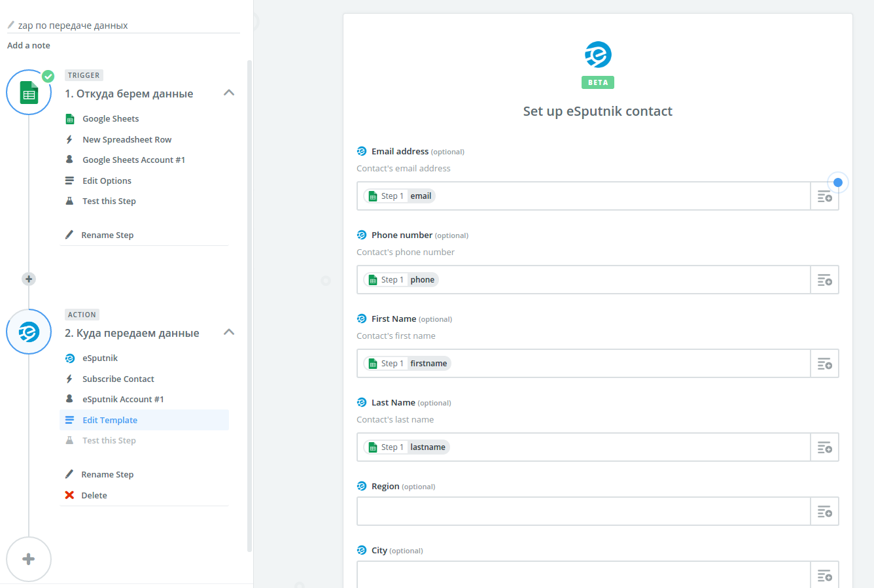Click the empty Region input field
This screenshot has height=588, width=874.
[x=584, y=511]
